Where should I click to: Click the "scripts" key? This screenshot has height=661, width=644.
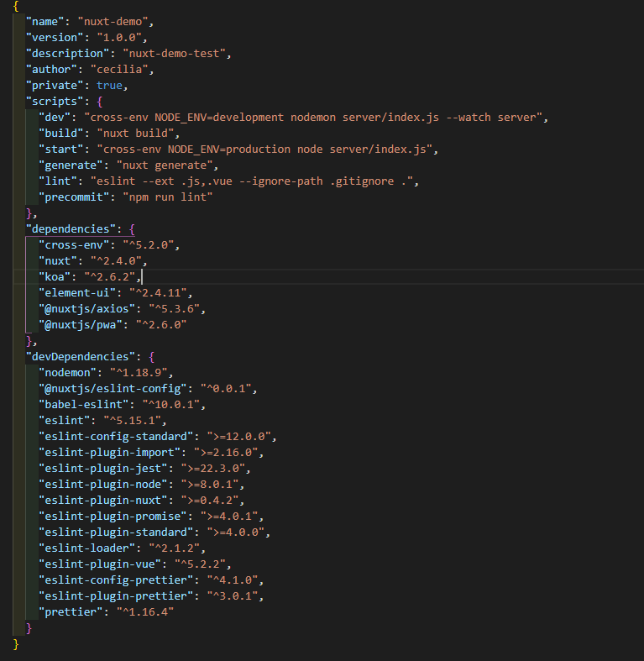point(55,102)
